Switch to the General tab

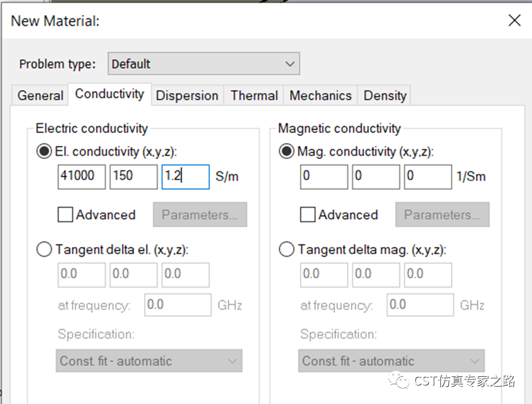click(40, 95)
